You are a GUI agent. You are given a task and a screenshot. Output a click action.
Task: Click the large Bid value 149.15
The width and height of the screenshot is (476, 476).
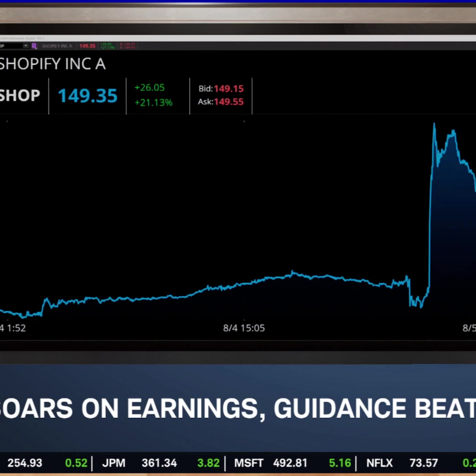click(x=229, y=89)
